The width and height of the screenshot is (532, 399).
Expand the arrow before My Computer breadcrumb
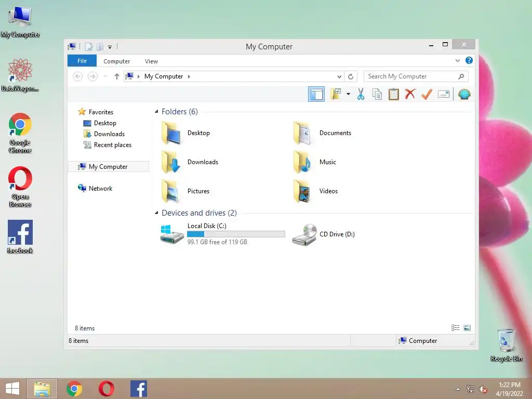click(138, 77)
